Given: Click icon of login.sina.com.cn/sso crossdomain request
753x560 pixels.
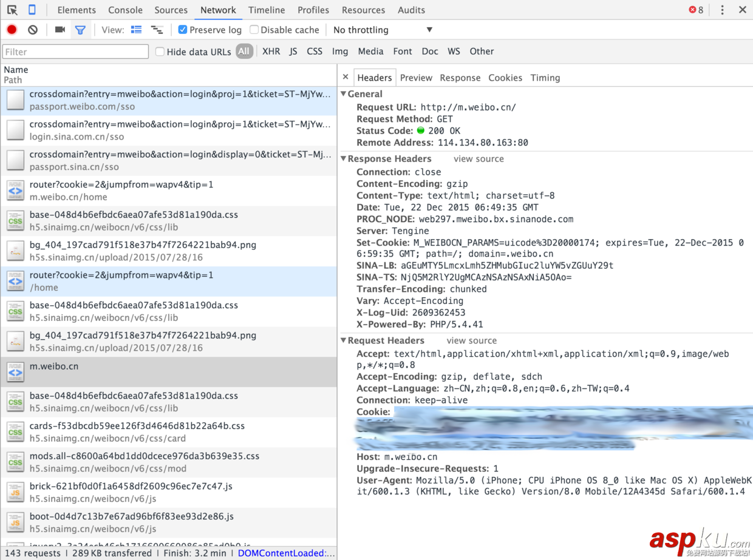Looking at the screenshot, I should (x=15, y=130).
